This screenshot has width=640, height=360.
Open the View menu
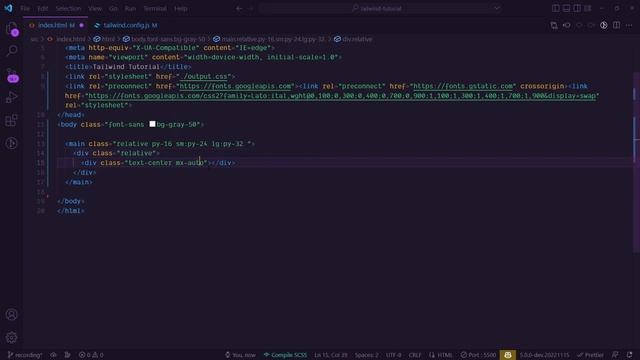[x=95, y=8]
